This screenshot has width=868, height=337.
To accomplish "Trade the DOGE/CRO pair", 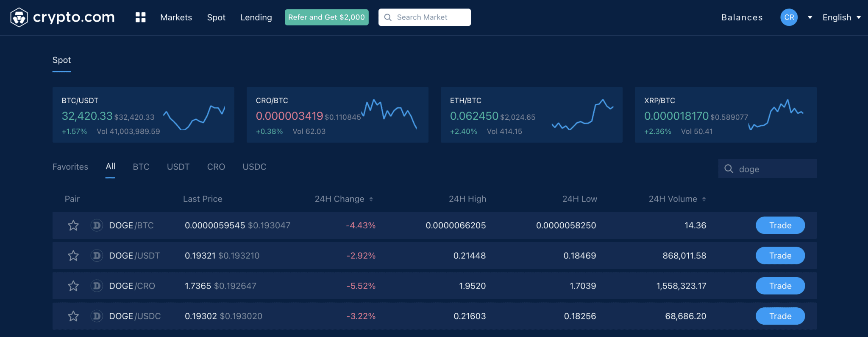I will pos(780,286).
